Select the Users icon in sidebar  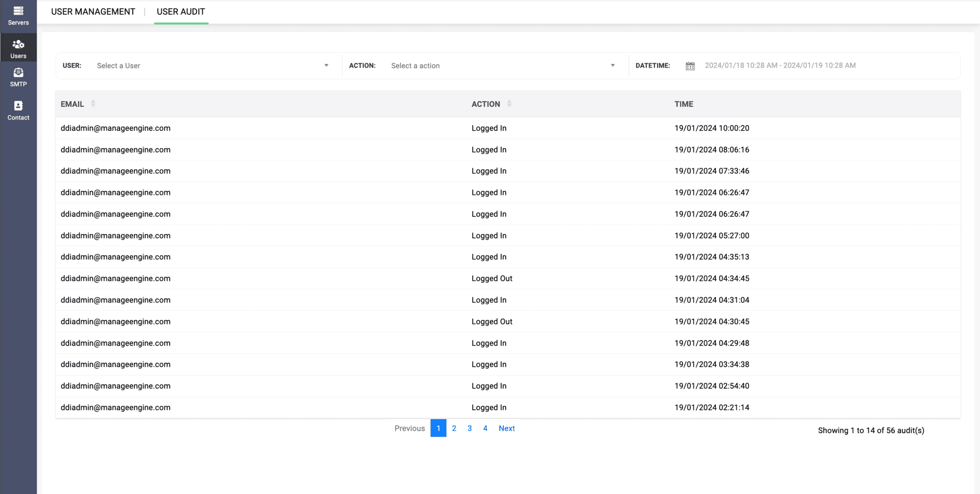coord(18,48)
